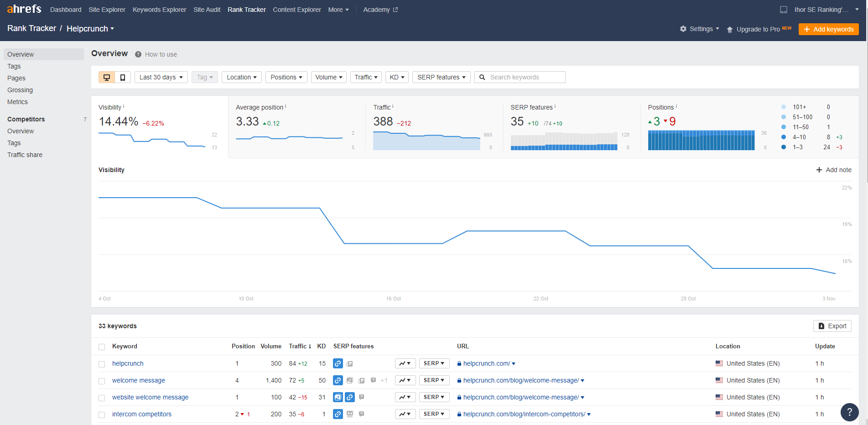The width and height of the screenshot is (868, 425).
Task: Check the welcome message keyword checkbox
Action: click(x=102, y=381)
